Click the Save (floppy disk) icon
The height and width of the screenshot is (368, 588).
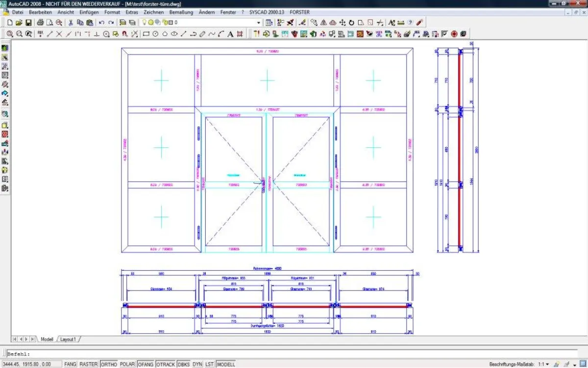[28, 23]
